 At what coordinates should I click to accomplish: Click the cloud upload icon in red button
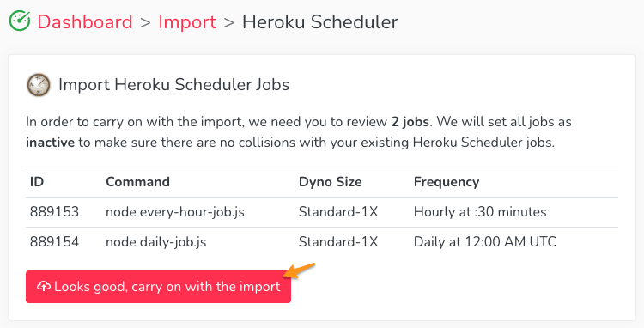coord(44,286)
